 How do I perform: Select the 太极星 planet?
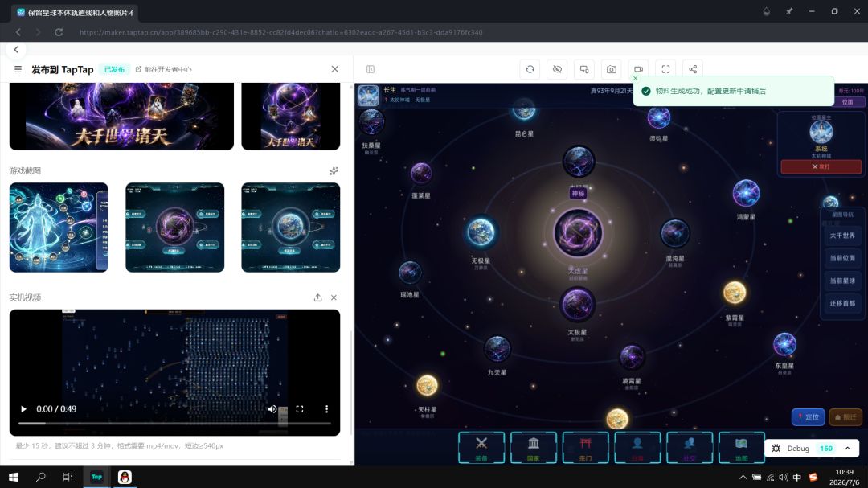[x=577, y=305]
